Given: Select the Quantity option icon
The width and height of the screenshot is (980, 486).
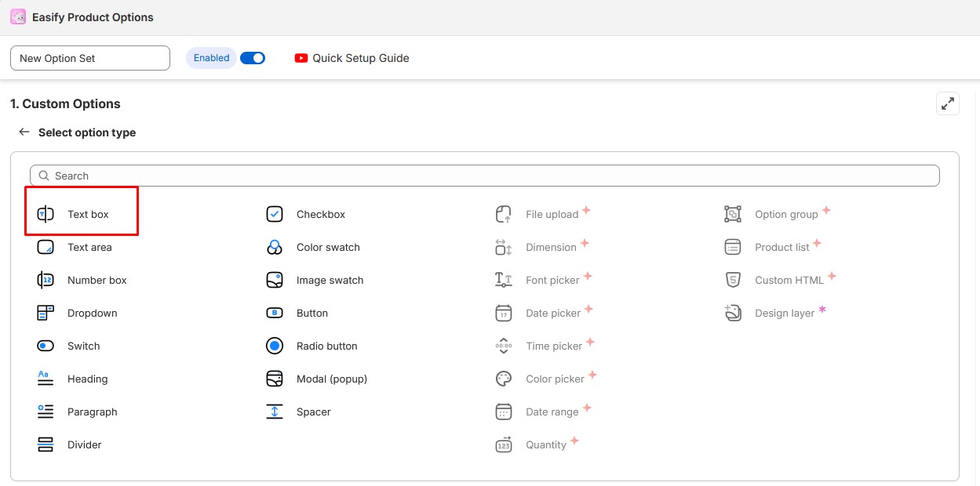Looking at the screenshot, I should 503,444.
